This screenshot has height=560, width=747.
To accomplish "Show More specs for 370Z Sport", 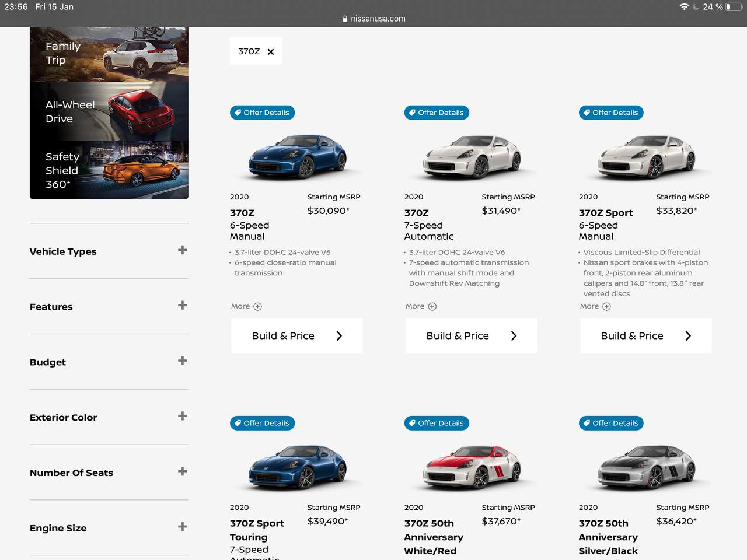I will [595, 306].
